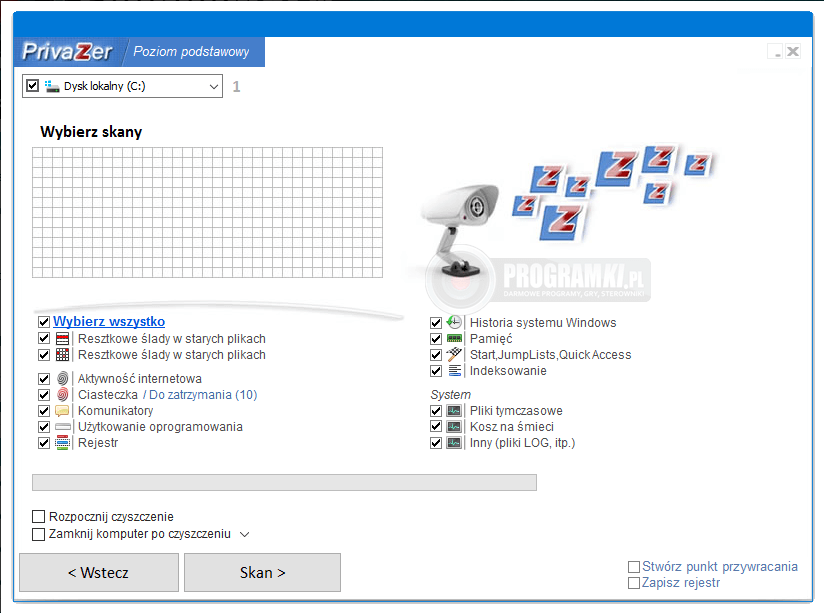Click the Stwórz punkt przywracania link text
The height and width of the screenshot is (613, 824).
tap(720, 567)
